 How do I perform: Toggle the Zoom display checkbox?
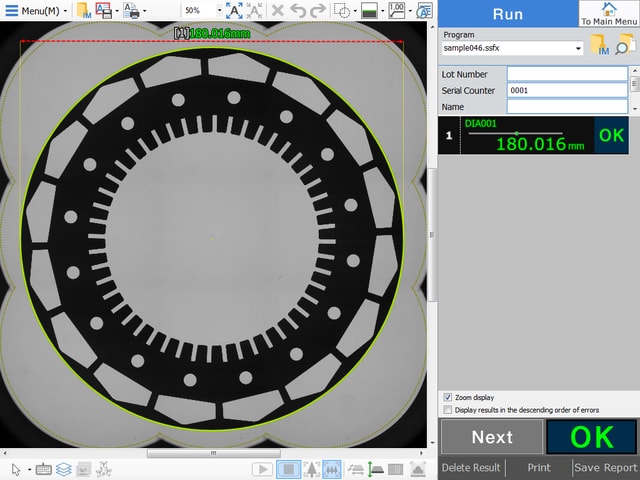448,397
